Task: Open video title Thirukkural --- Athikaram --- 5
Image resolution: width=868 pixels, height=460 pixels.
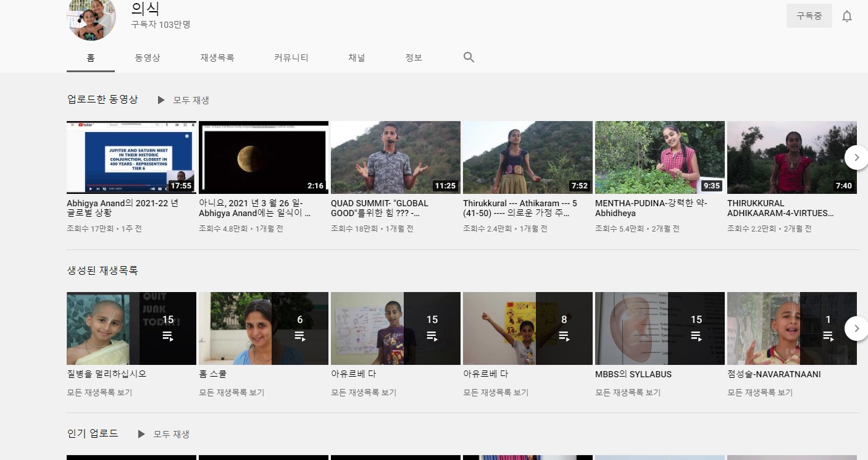Action: coord(520,208)
